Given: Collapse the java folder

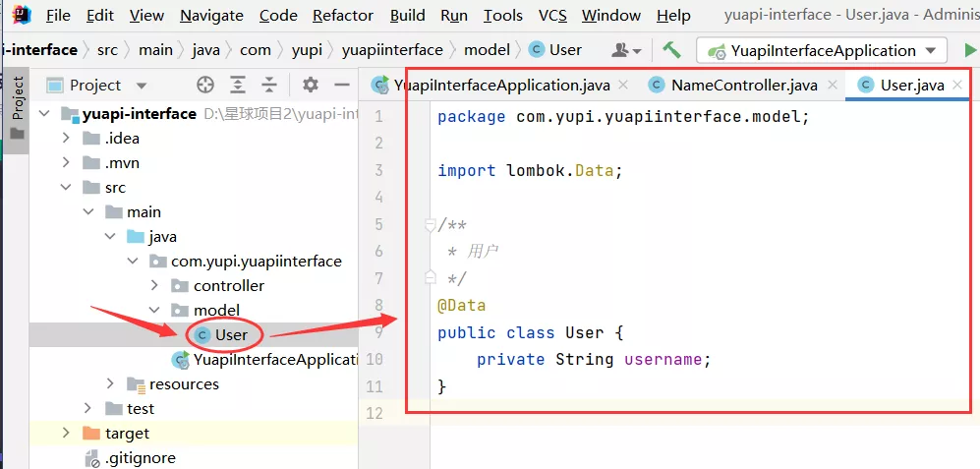Looking at the screenshot, I should tap(111, 237).
